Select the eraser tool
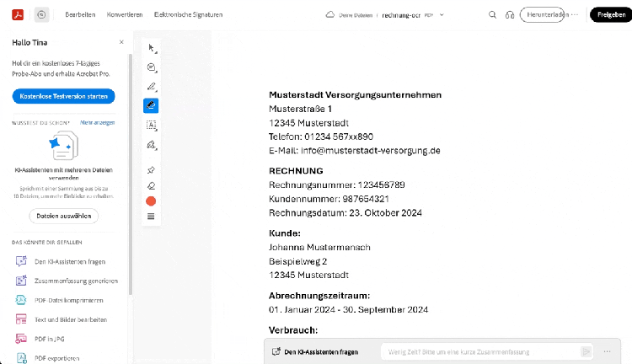The image size is (632, 364). [151, 186]
